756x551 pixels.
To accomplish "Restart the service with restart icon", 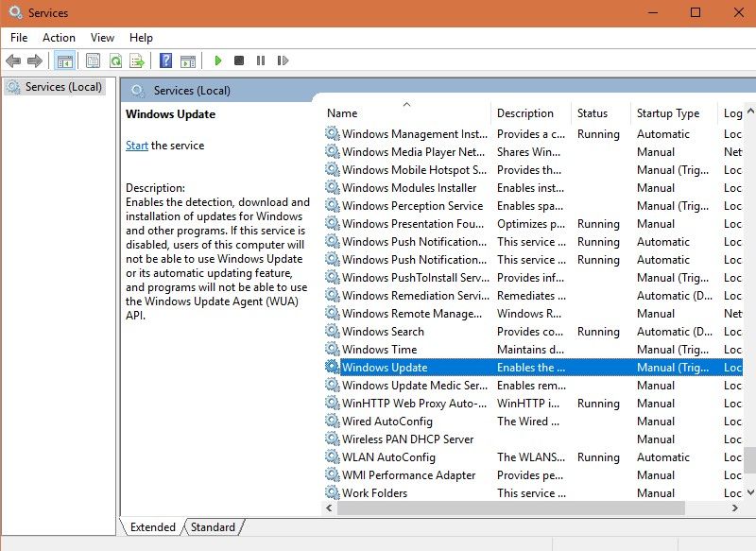I will click(283, 60).
